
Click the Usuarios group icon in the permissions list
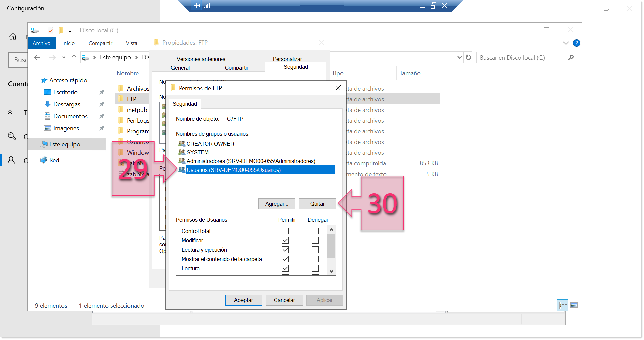pos(181,170)
